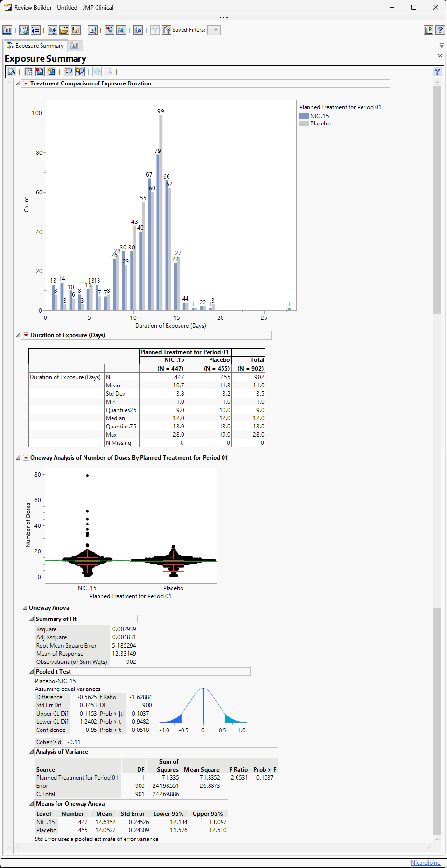This screenshot has width=447, height=868.
Task: Click the notes icon left of Saved Filters
Action: (166, 30)
